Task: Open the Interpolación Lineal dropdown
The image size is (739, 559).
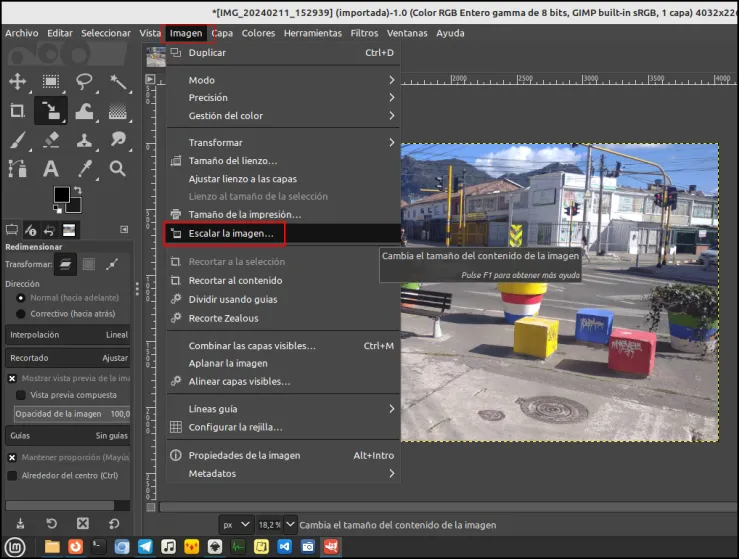Action: pyautogui.click(x=68, y=335)
